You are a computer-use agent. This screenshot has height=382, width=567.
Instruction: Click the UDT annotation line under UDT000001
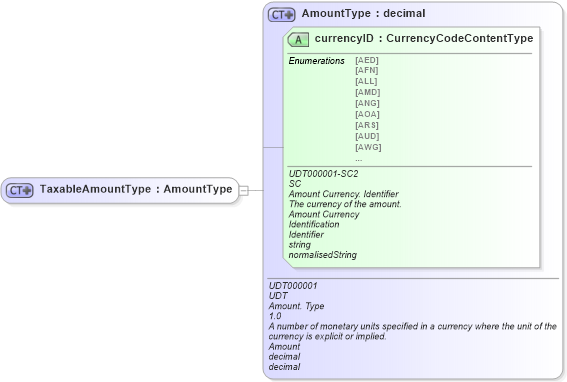pyautogui.click(x=278, y=296)
